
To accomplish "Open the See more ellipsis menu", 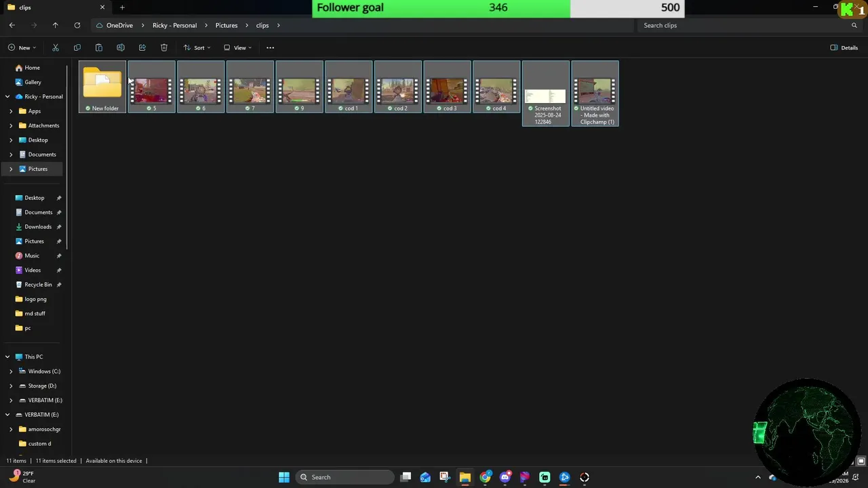I will click(270, 47).
